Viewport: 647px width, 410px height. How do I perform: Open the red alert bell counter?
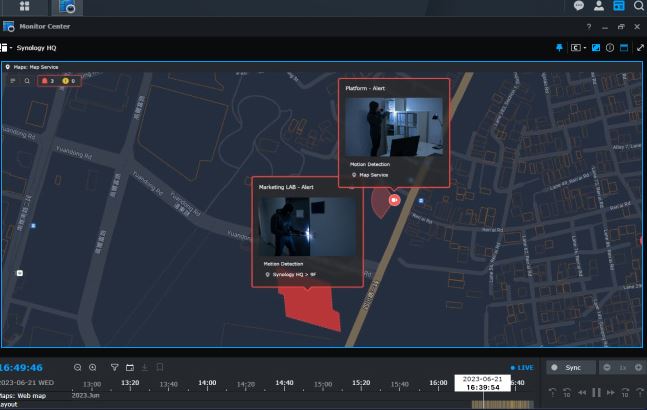coord(48,81)
